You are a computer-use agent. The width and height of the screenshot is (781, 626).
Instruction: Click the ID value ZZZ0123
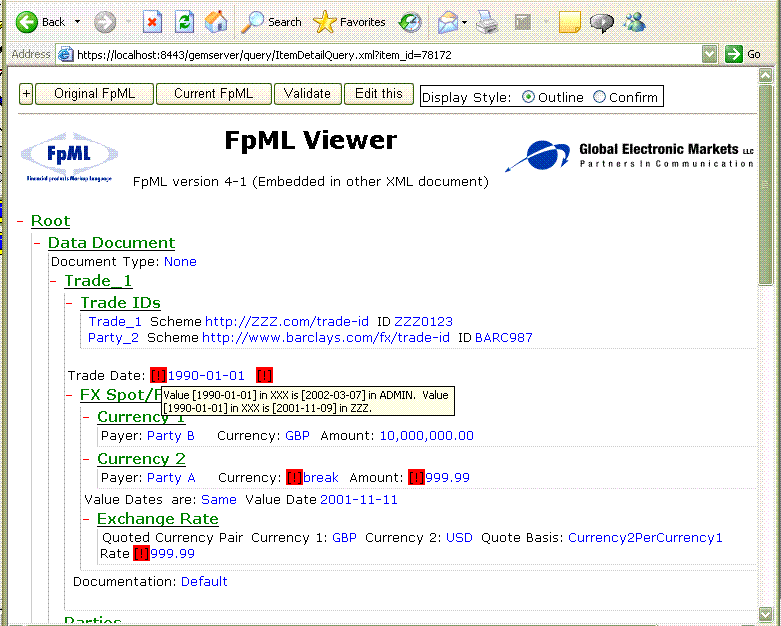(423, 322)
